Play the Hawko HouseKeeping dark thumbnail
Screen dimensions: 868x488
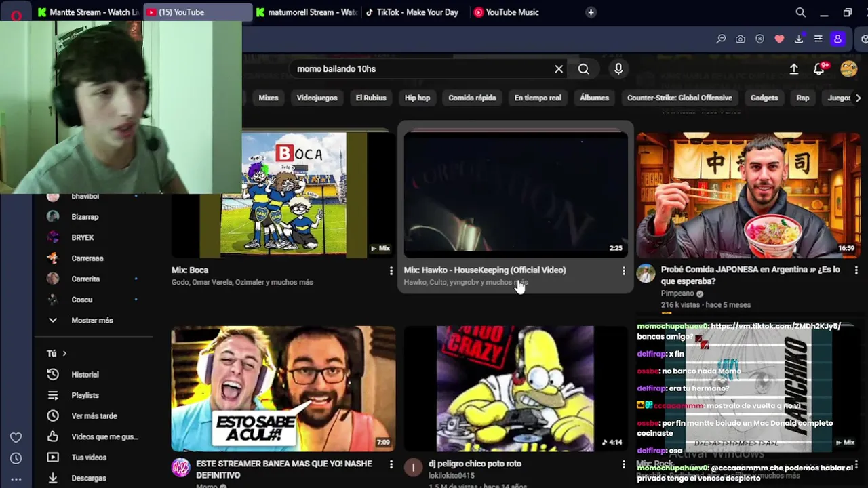point(515,195)
